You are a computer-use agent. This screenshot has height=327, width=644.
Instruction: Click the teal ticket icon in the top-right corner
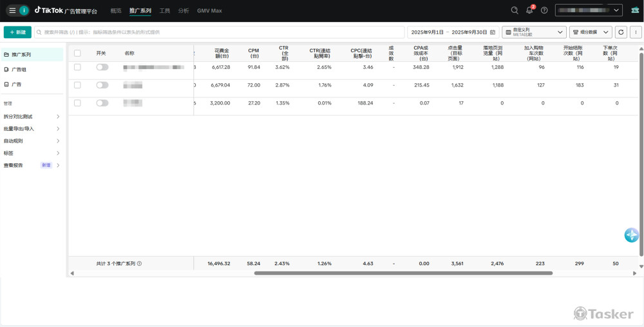(x=635, y=10)
